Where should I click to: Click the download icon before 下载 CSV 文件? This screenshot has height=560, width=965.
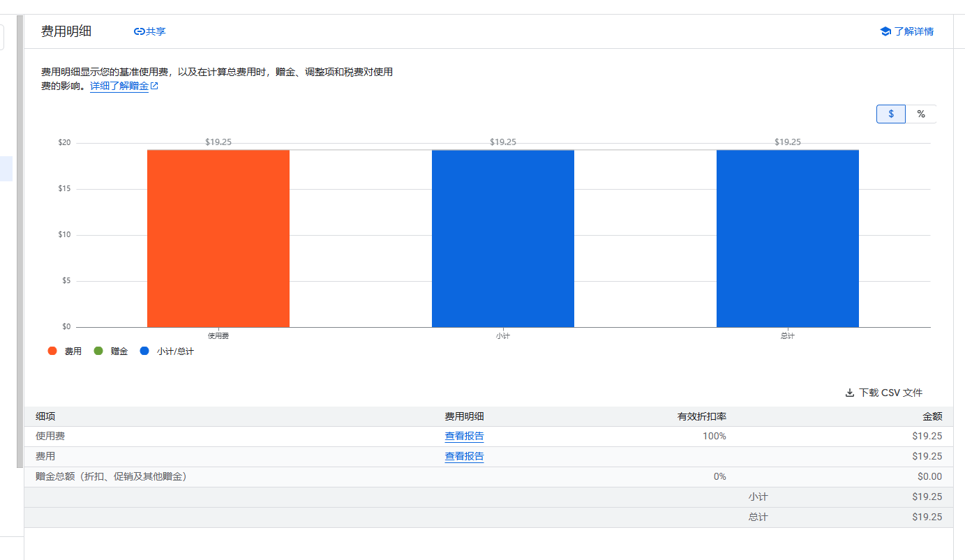tap(850, 393)
